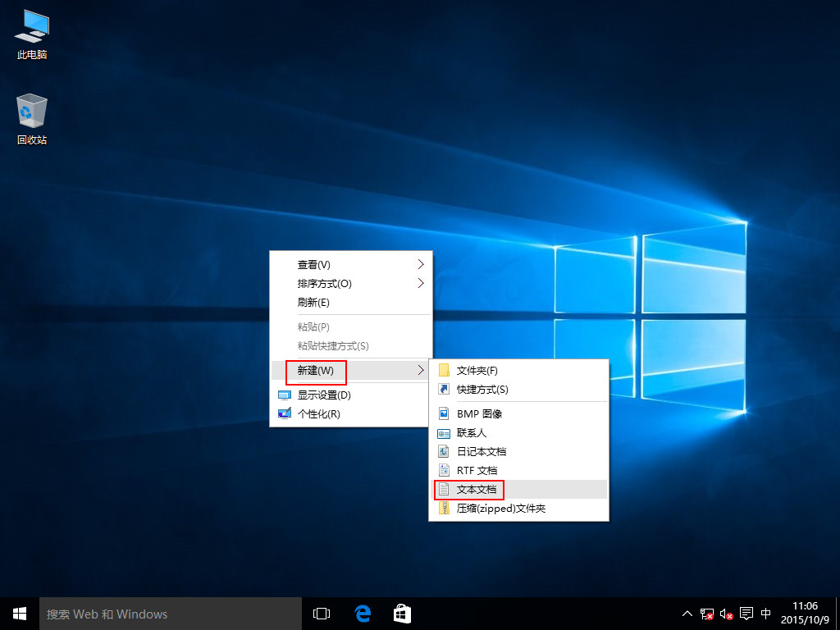Create a new 文件夹 from the submenu

click(477, 370)
